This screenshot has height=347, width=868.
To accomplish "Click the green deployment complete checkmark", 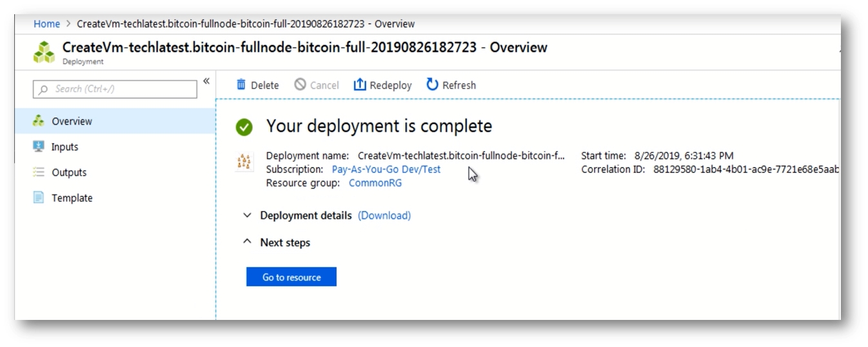I will pos(244,126).
